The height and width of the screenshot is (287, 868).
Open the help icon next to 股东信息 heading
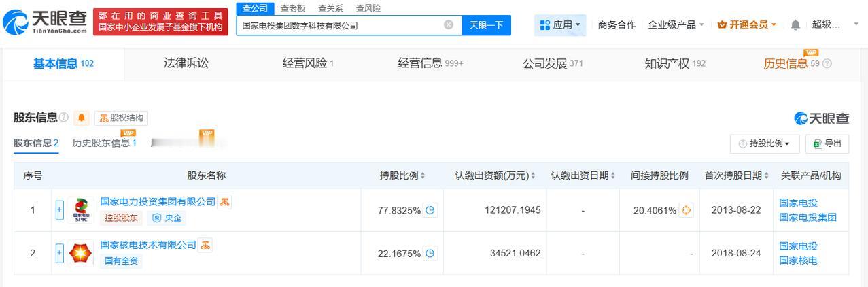64,118
